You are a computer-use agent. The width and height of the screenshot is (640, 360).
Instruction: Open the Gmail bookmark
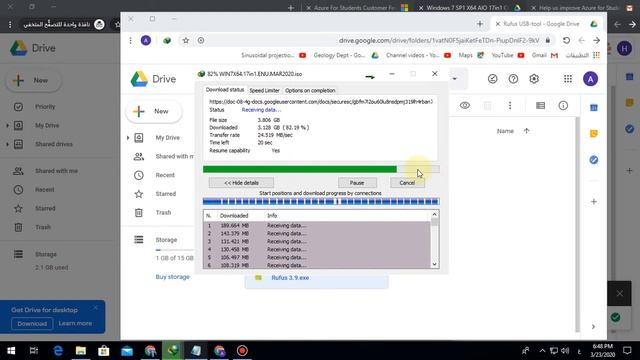click(x=544, y=55)
